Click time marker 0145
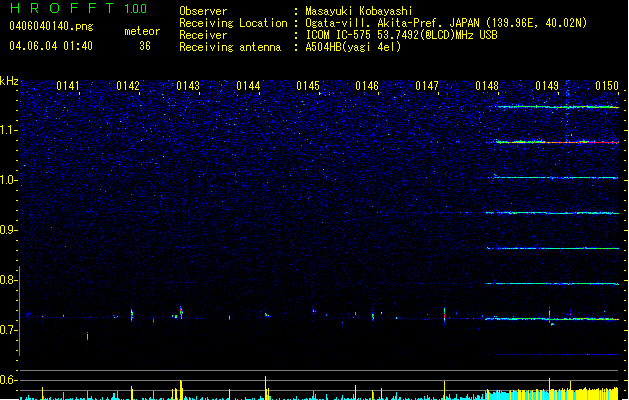Screen dimensions: 629x400 (x=308, y=86)
